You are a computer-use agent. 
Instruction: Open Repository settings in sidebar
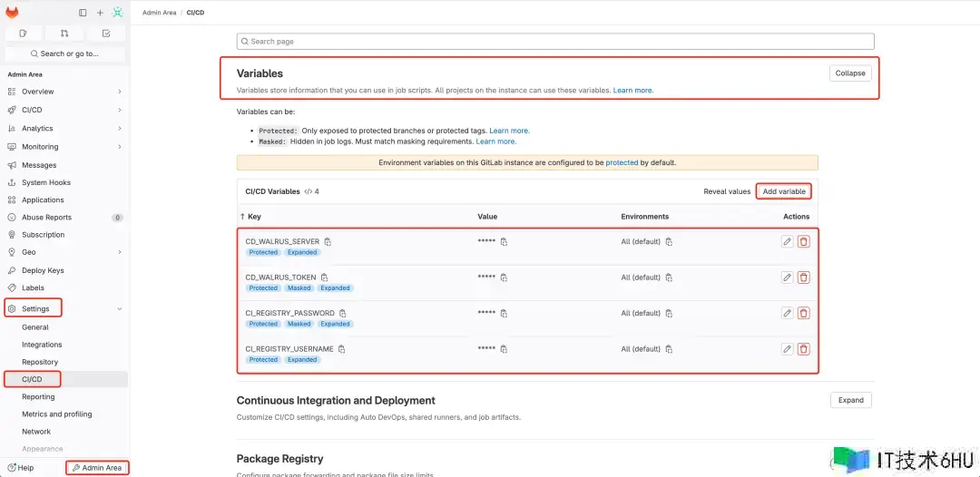pyautogui.click(x=40, y=362)
